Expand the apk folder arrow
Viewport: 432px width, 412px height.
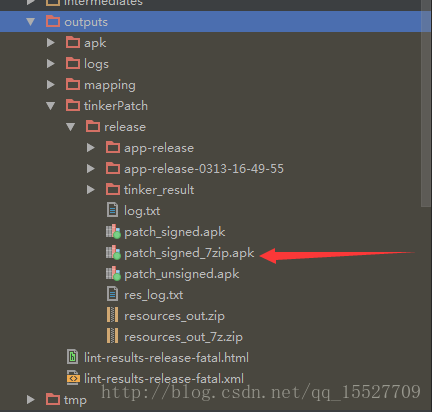[x=51, y=43]
